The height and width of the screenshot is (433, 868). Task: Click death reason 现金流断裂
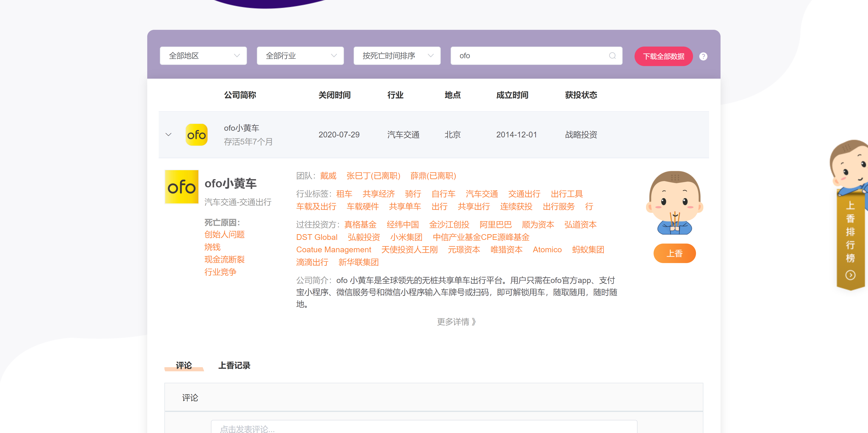[225, 259]
